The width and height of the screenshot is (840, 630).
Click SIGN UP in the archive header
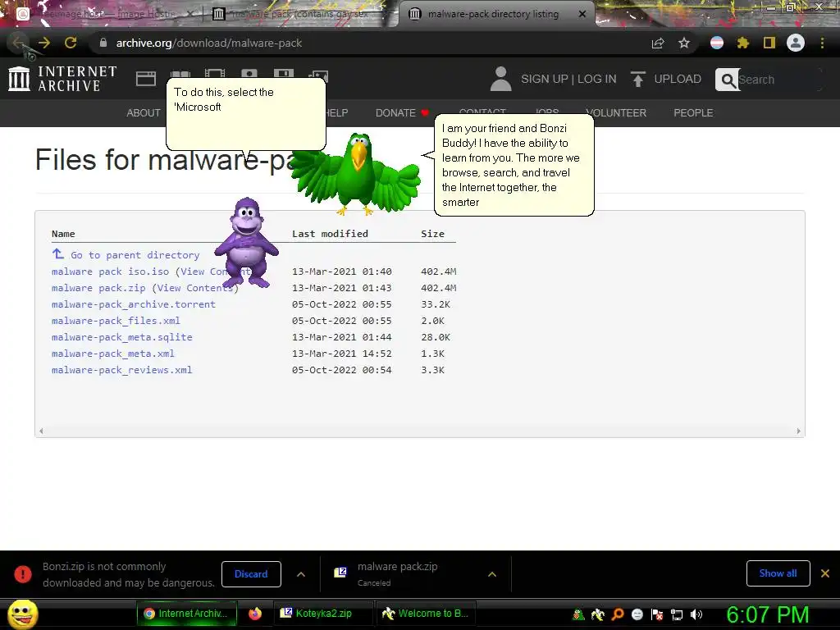(x=545, y=79)
